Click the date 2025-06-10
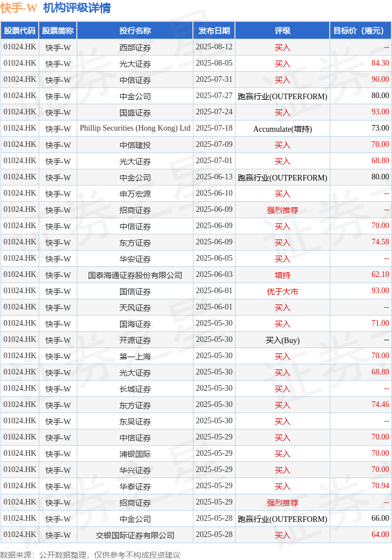Viewport: 392px width, 560px height. coord(214,193)
